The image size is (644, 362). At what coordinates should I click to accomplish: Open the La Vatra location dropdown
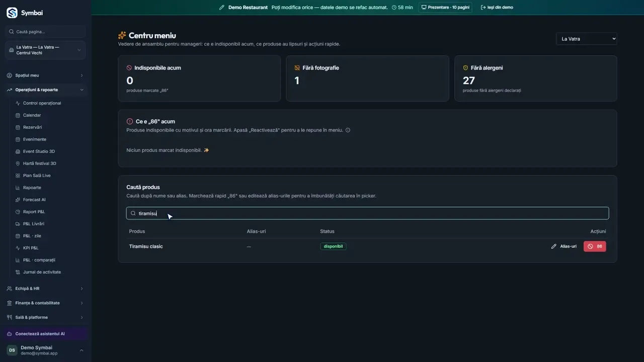point(586,39)
